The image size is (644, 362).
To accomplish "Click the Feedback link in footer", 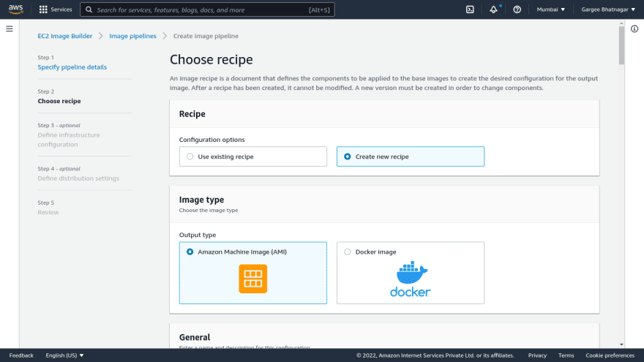I will click(x=21, y=355).
